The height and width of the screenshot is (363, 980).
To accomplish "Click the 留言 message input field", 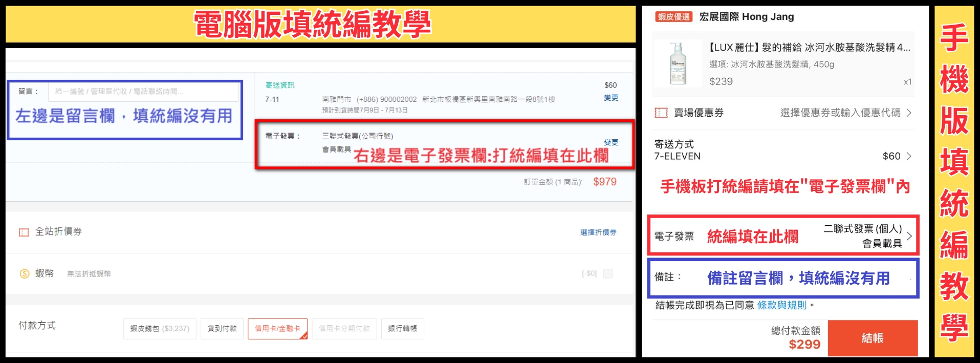I will coord(143,92).
